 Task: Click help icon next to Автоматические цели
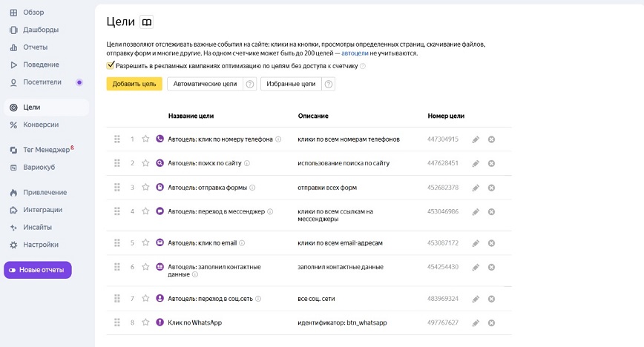pos(250,85)
